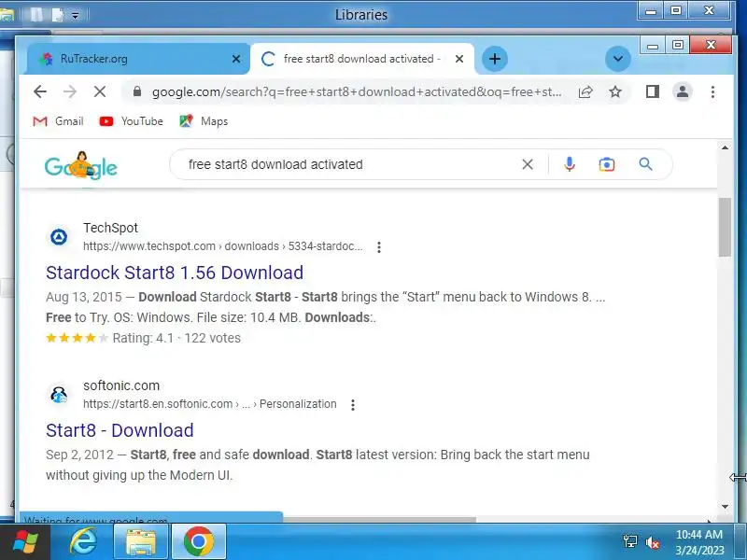Open Maps bookmark
Viewport: 747px width, 560px height.
click(x=204, y=121)
